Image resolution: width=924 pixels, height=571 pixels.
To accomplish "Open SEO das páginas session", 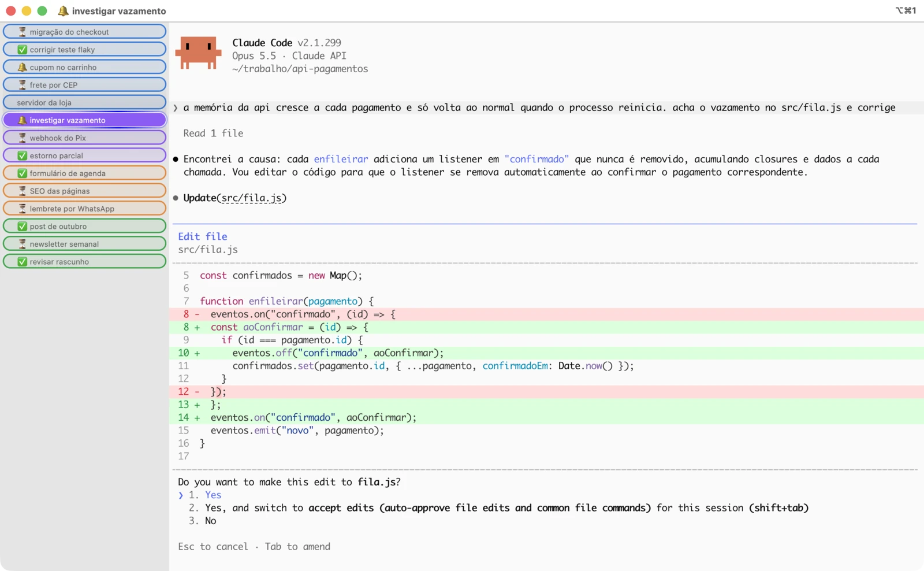I will [x=84, y=191].
